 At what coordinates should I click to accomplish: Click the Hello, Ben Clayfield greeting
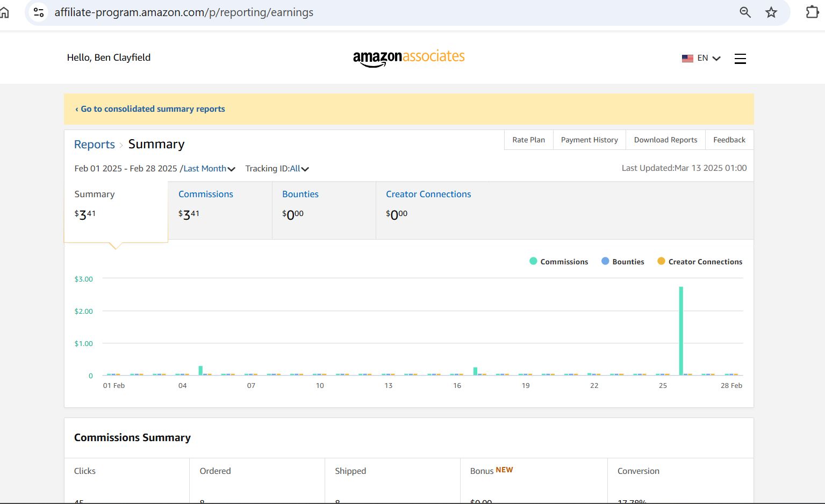[x=109, y=57]
